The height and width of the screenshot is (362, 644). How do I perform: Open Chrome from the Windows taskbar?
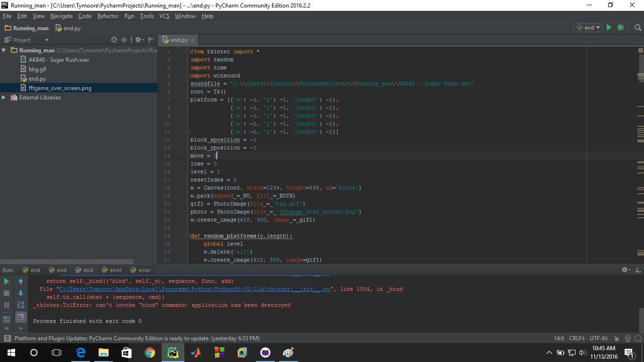point(150,353)
